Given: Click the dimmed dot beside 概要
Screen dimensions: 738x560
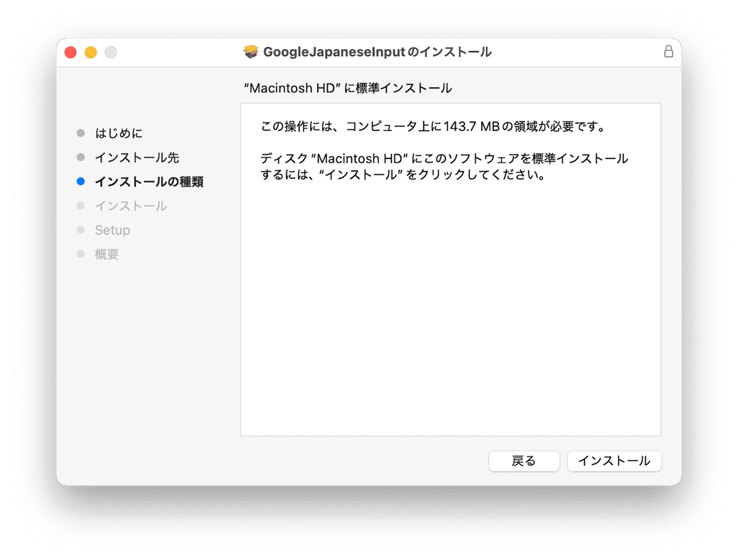Looking at the screenshot, I should pos(81,254).
